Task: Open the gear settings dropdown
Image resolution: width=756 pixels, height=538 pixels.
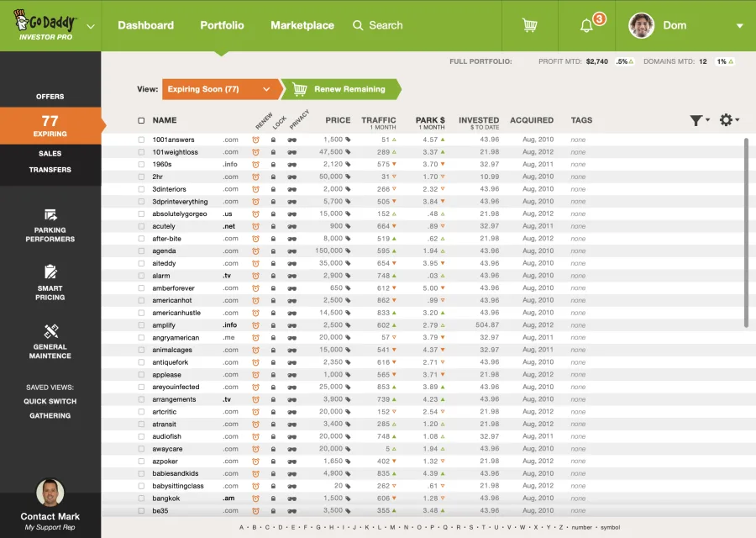Action: pos(729,119)
